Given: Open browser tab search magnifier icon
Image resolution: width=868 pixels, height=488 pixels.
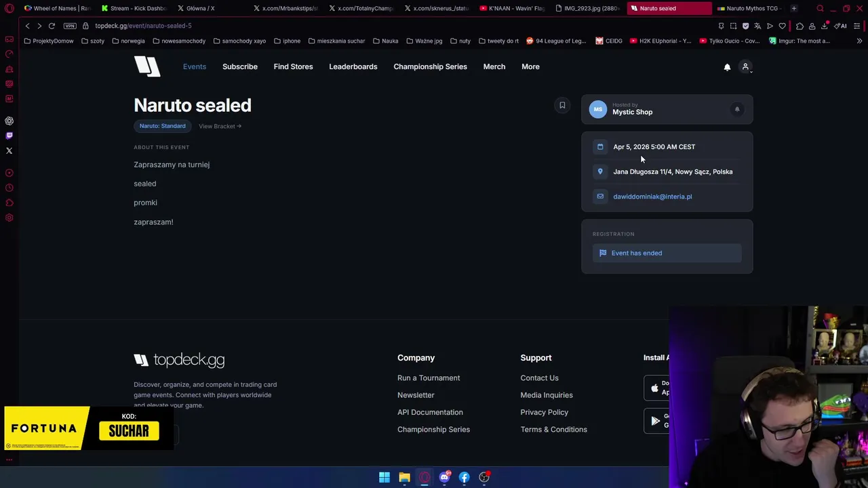Looking at the screenshot, I should pyautogui.click(x=820, y=8).
